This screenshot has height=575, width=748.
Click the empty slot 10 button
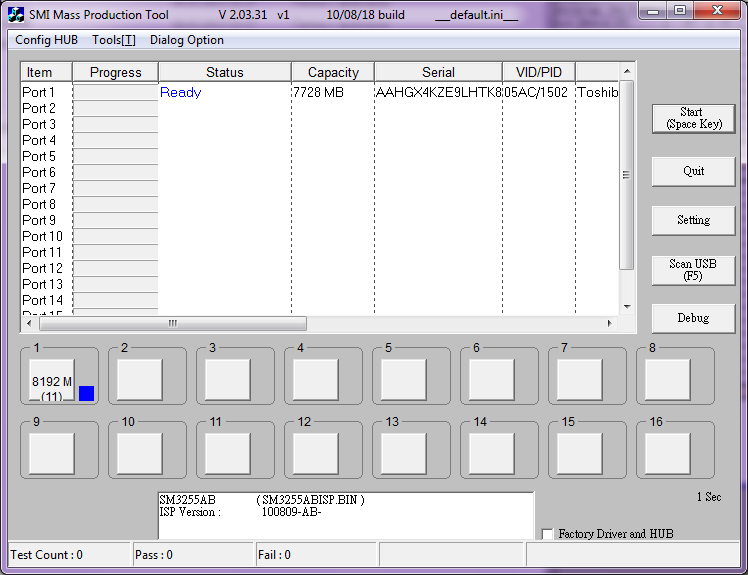click(x=140, y=454)
